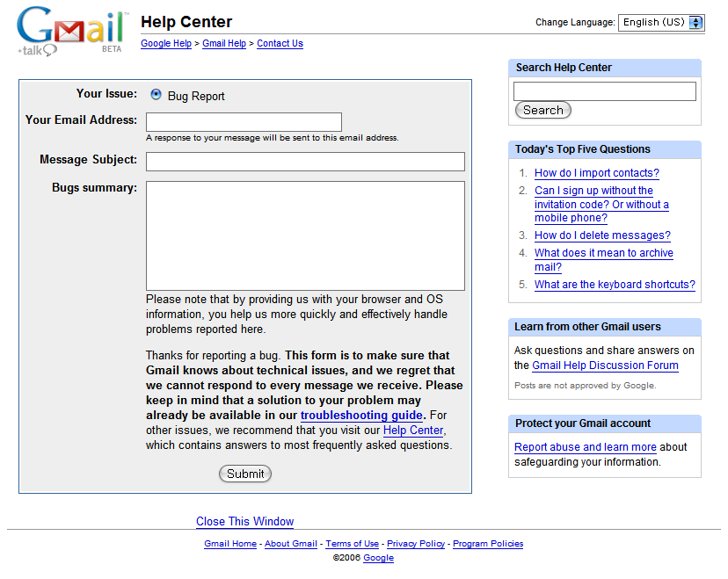Open the Contact Us breadcrumb link

[x=280, y=43]
